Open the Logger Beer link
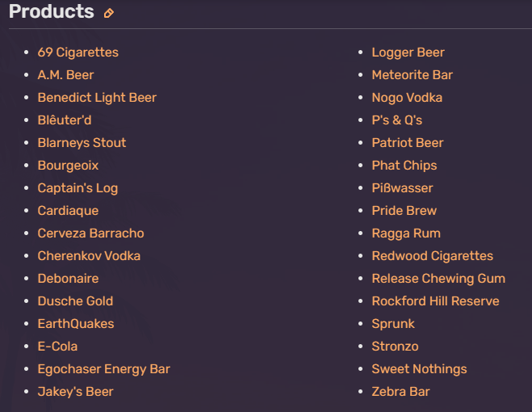The height and width of the screenshot is (412, 532). [x=408, y=53]
